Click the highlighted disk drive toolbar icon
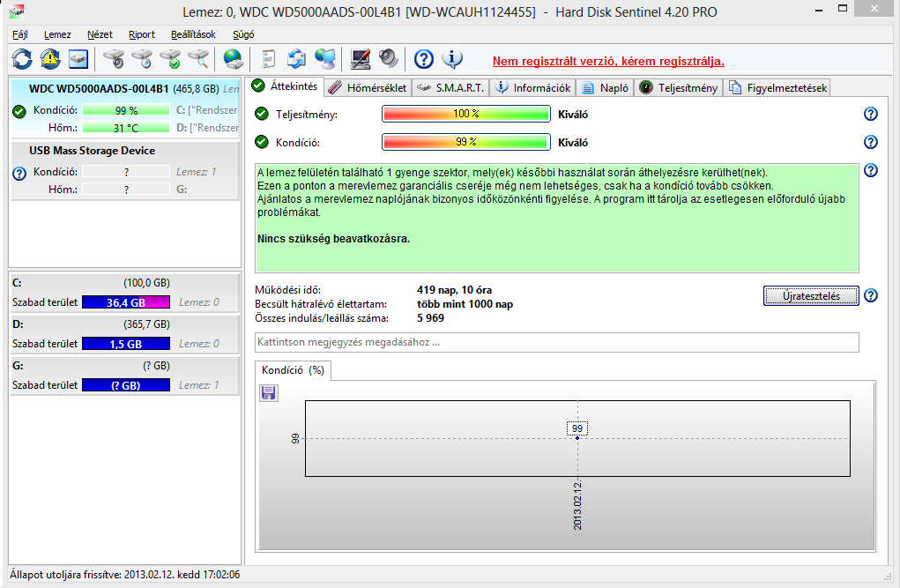Viewport: 900px width, 588px height. (x=78, y=58)
